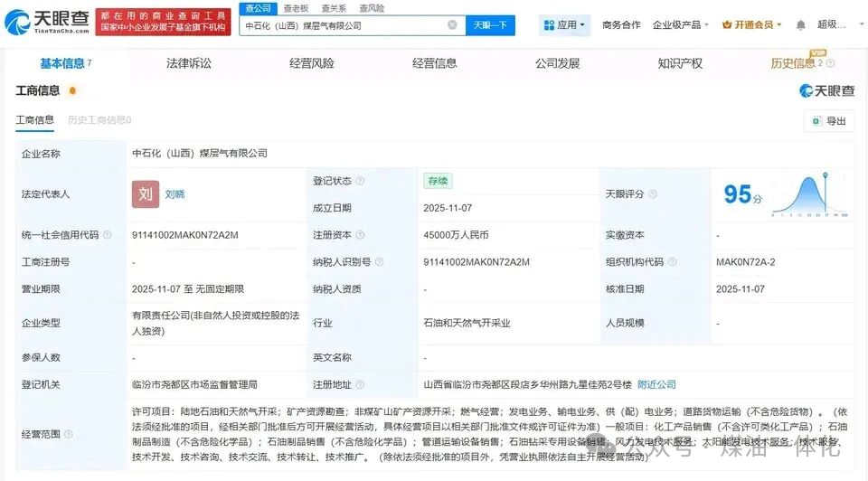The width and height of the screenshot is (868, 481).
Task: Click establishment date 2025-11-07 in 成立日期 row
Action: point(448,208)
